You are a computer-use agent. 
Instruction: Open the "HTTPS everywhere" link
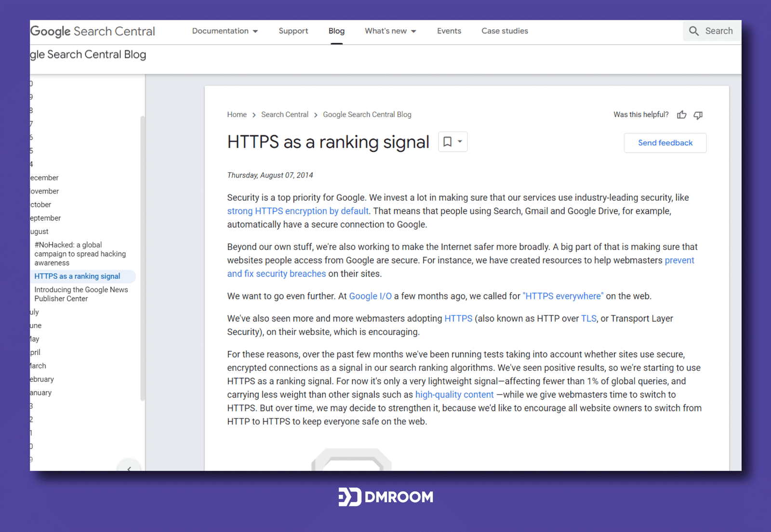point(563,296)
